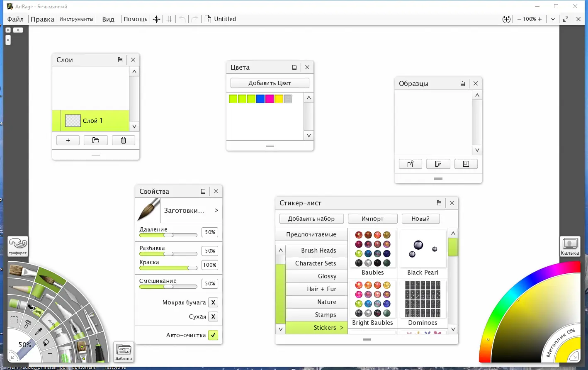Toggle Мокрая бумага option
The width and height of the screenshot is (588, 370).
coord(213,302)
